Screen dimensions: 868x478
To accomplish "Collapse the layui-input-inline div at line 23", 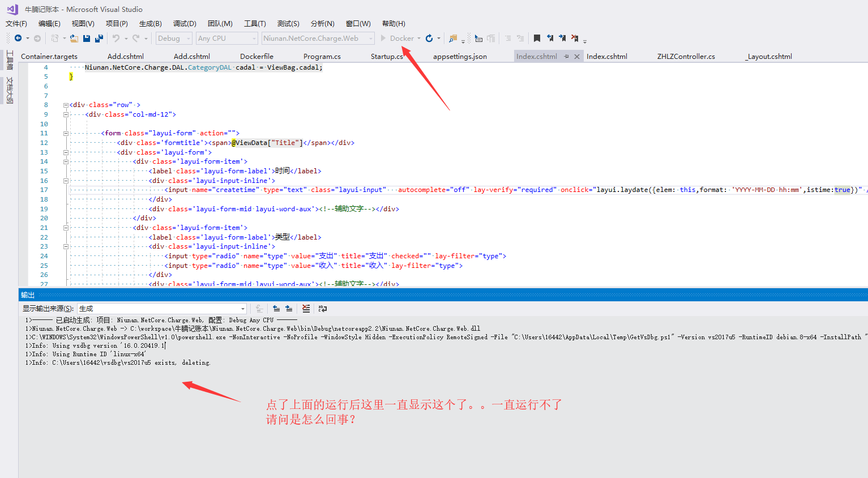I will [66, 246].
